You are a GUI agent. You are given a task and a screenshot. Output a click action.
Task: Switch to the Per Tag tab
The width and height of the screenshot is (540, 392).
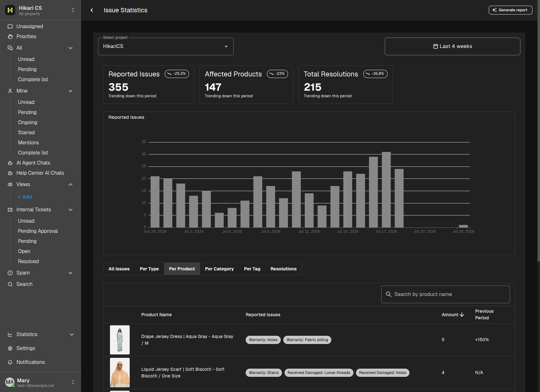pyautogui.click(x=252, y=269)
